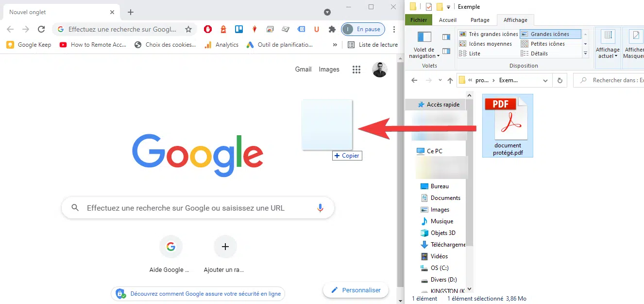The height and width of the screenshot is (304, 644).
Task: Open the Google apps grid
Action: pyautogui.click(x=356, y=70)
